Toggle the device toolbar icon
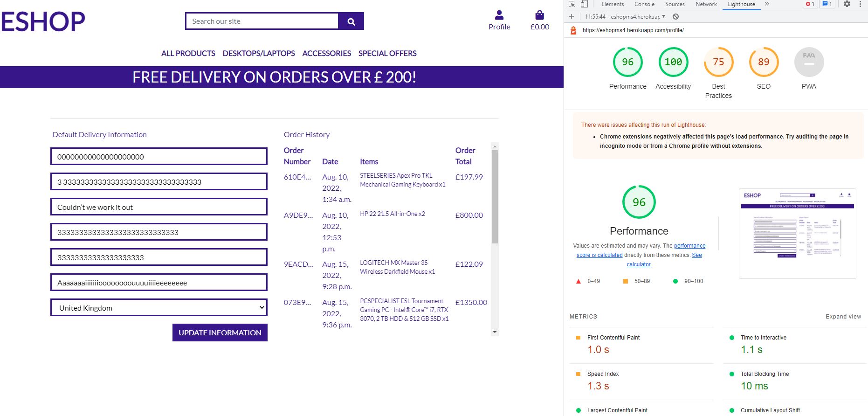The image size is (868, 416). [x=584, y=4]
